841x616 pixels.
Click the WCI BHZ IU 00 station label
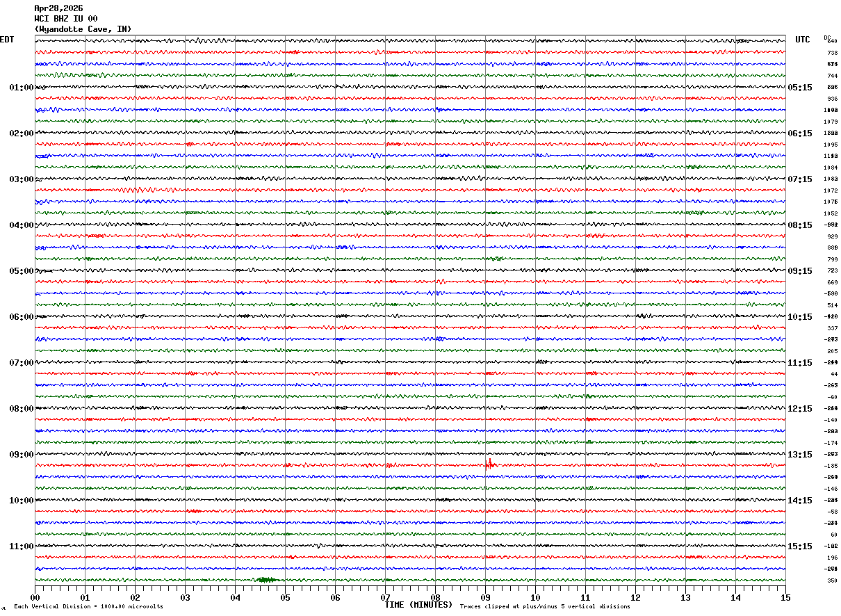(66, 19)
